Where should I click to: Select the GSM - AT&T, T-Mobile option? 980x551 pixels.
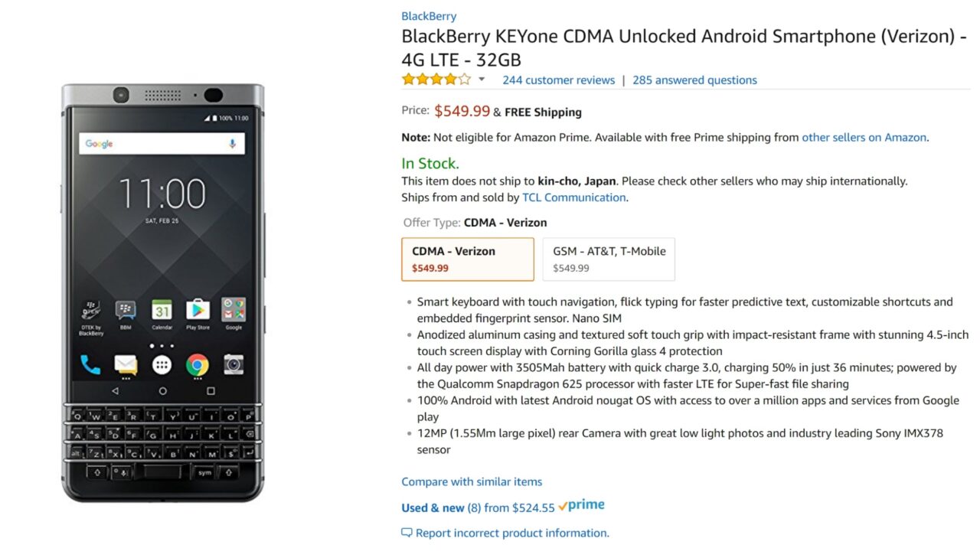609,259
